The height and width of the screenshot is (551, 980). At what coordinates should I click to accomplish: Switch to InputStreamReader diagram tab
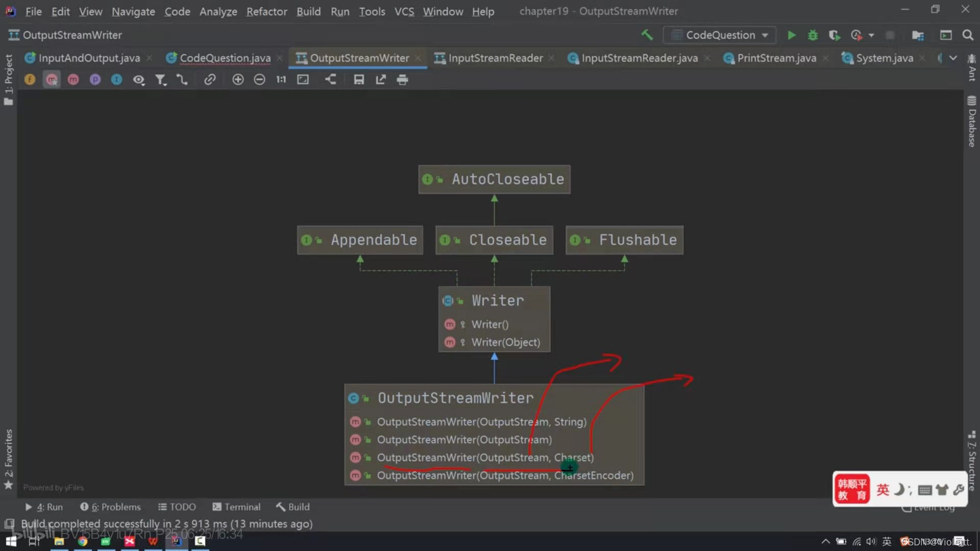(495, 58)
